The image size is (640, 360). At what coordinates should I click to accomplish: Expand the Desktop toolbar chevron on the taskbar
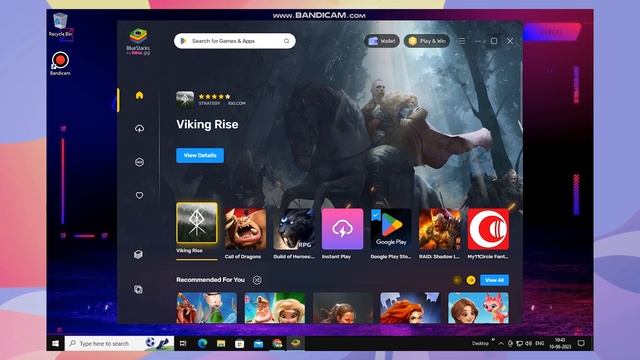[493, 340]
